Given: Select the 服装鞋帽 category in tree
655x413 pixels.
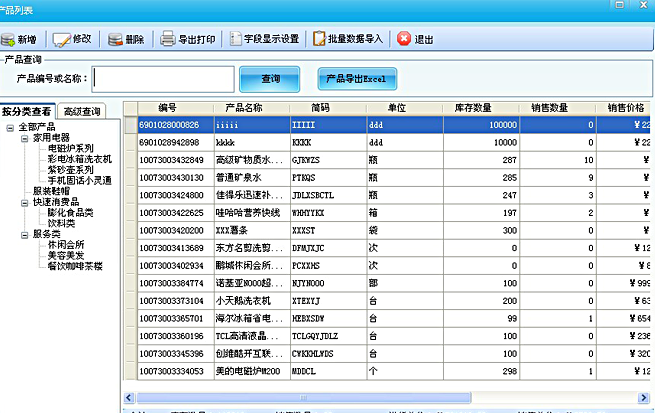Looking at the screenshot, I should (x=53, y=190).
